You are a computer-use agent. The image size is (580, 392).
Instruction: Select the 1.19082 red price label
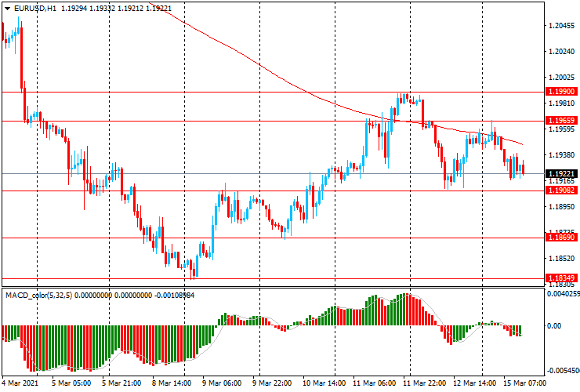(561, 191)
